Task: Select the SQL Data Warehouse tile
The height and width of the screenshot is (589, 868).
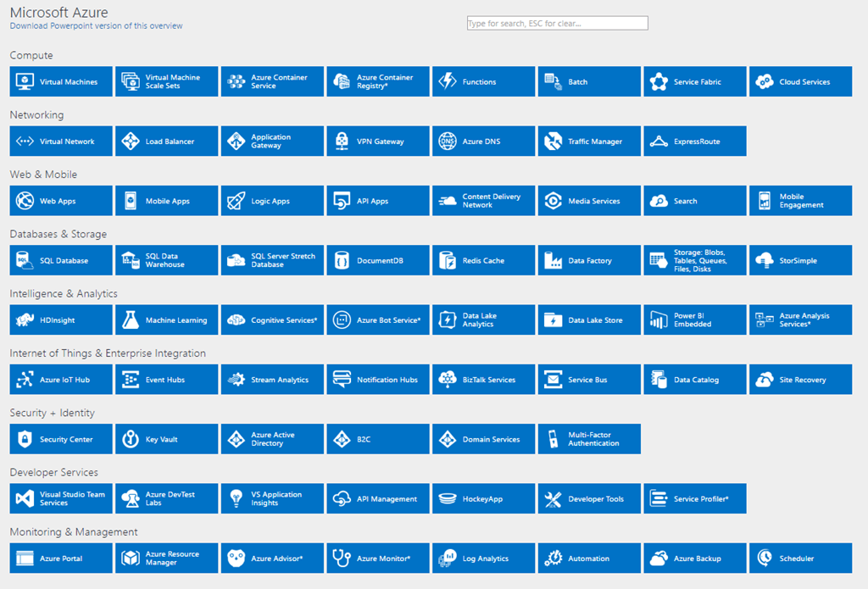Action: point(167,260)
